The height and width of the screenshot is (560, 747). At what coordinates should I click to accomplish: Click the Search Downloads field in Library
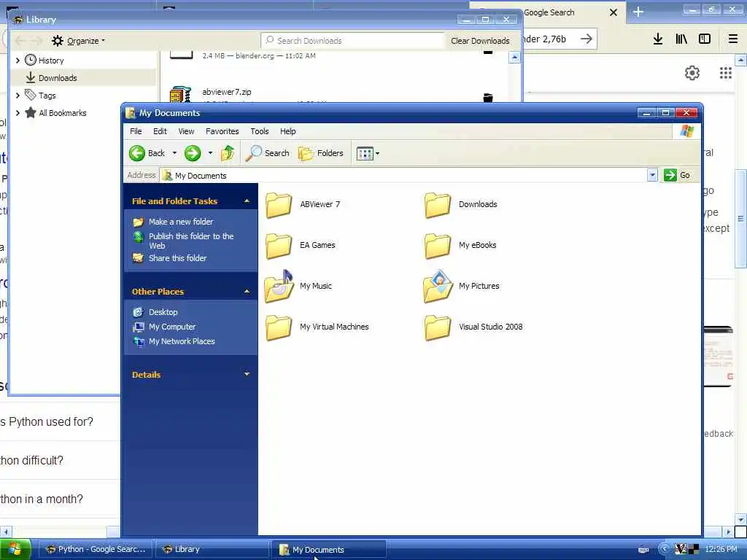pos(352,41)
